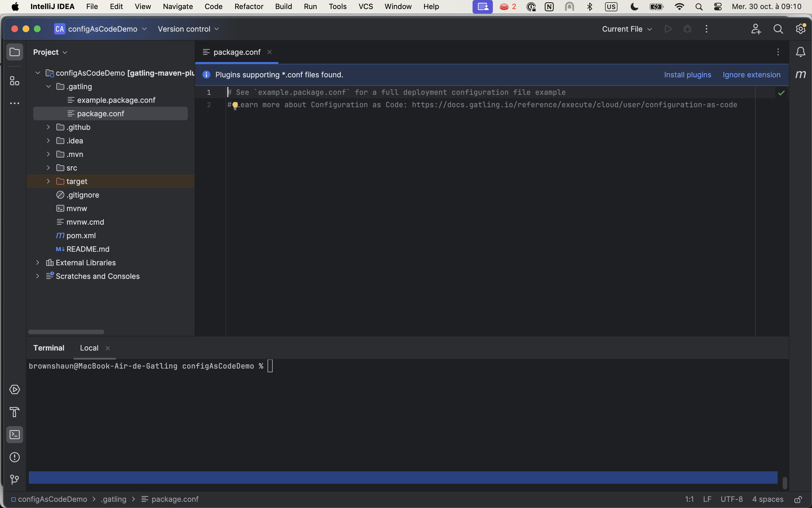Viewport: 812px width, 508px height.
Task: Toggle Do Not Disturb moon icon
Action: (x=634, y=7)
